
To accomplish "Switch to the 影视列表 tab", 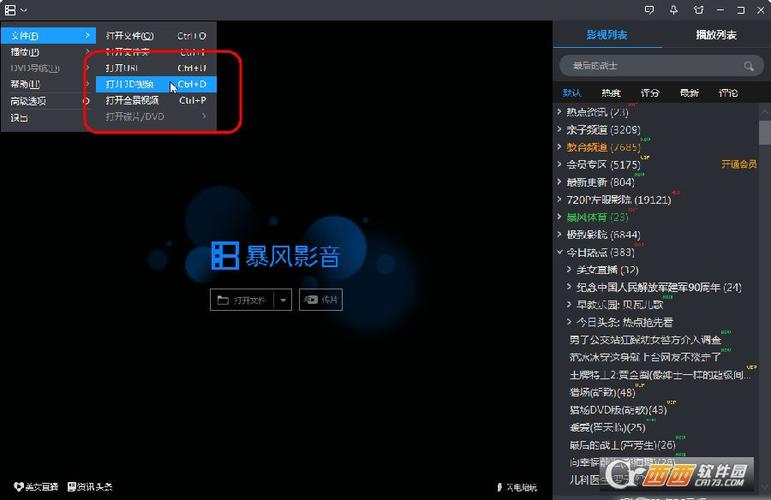I will click(607, 34).
